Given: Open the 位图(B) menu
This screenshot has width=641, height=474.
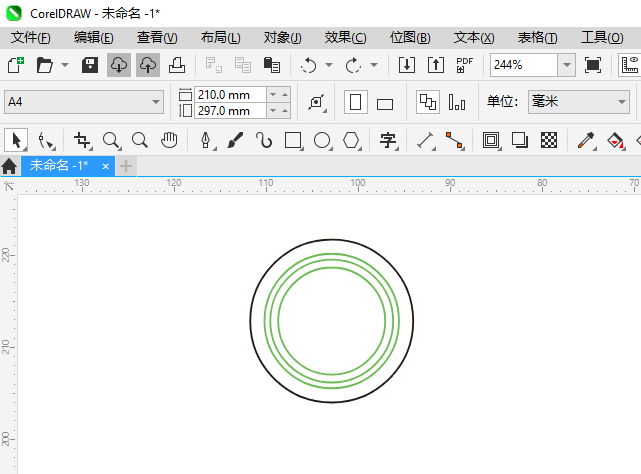Looking at the screenshot, I should (410, 38).
